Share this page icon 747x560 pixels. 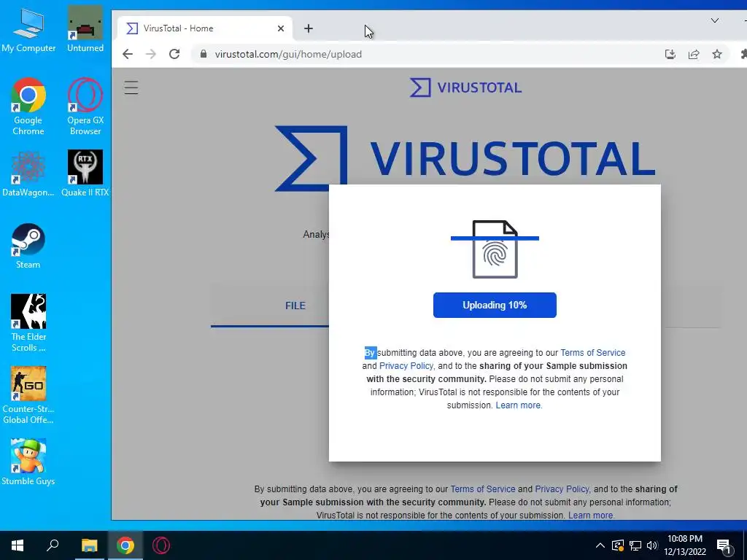pos(694,54)
